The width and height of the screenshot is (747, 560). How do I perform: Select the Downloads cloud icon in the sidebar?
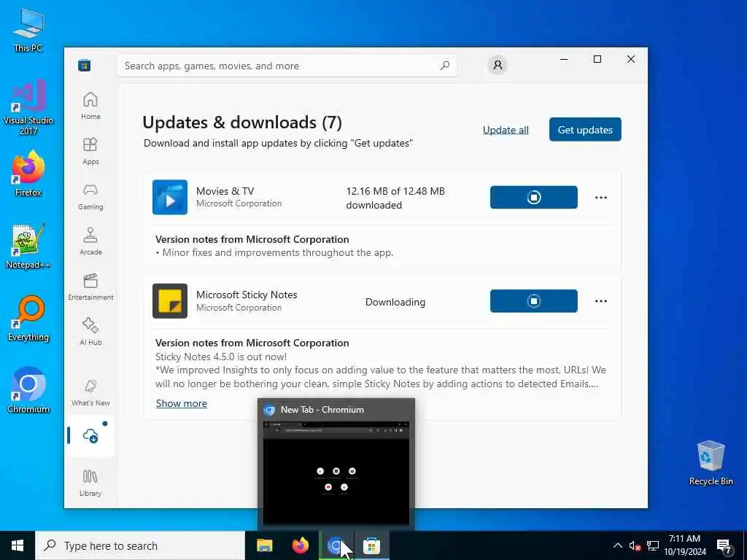pos(90,436)
